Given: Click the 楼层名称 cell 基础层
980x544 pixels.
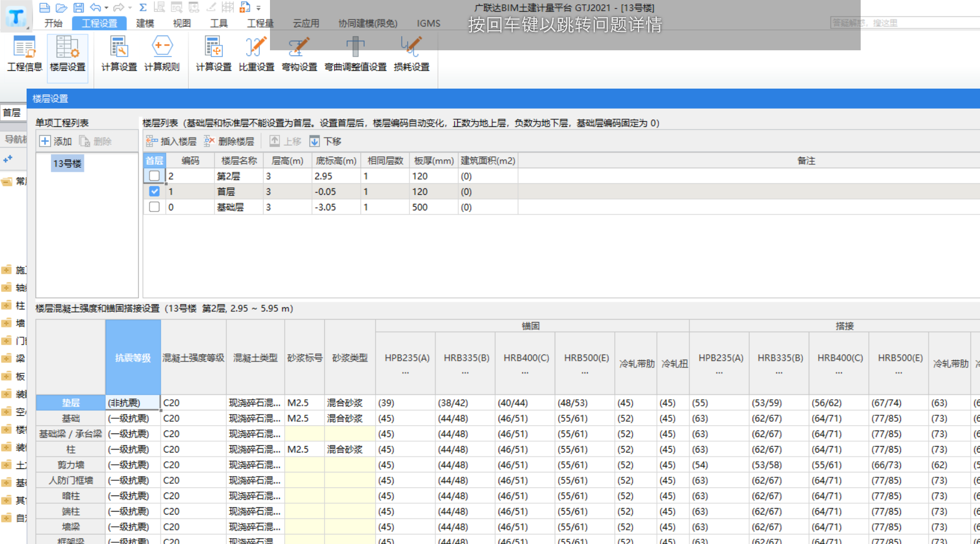Looking at the screenshot, I should (239, 207).
